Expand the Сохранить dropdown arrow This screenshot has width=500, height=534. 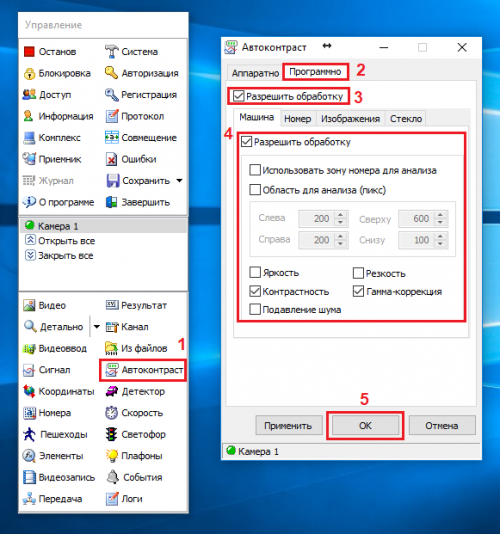(x=179, y=180)
